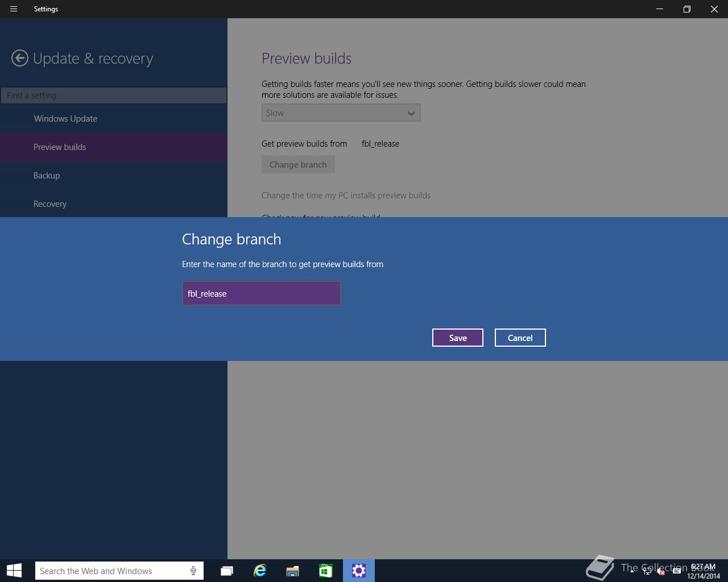Screen dimensions: 728x582
Task: Open File Explorer from taskbar
Action: pyautogui.click(x=293, y=571)
